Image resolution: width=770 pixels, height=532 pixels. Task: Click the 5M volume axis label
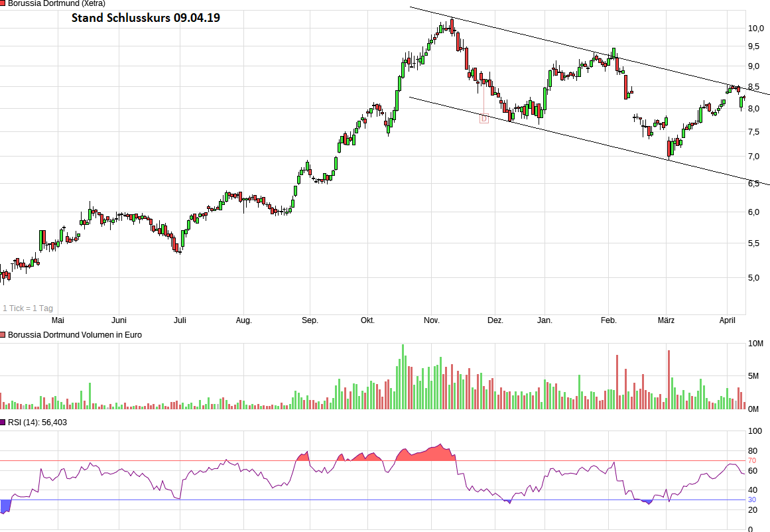(753, 376)
